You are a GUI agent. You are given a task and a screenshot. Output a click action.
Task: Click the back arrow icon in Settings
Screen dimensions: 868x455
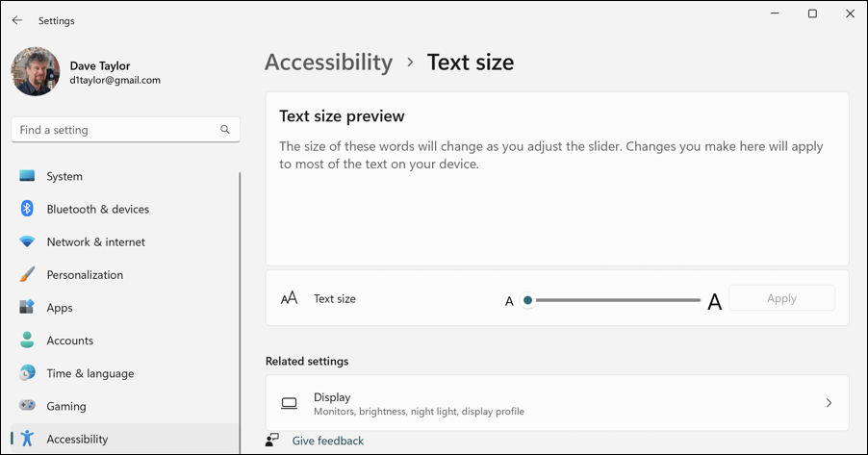click(17, 20)
